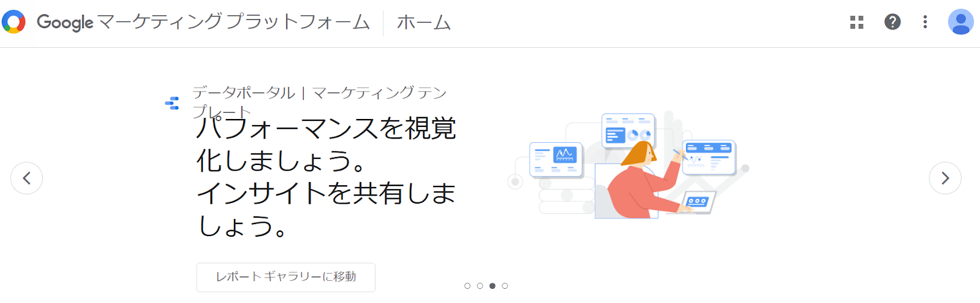Image resolution: width=980 pixels, height=303 pixels.
Task: Select the second carousel dot indicator
Action: click(x=480, y=286)
